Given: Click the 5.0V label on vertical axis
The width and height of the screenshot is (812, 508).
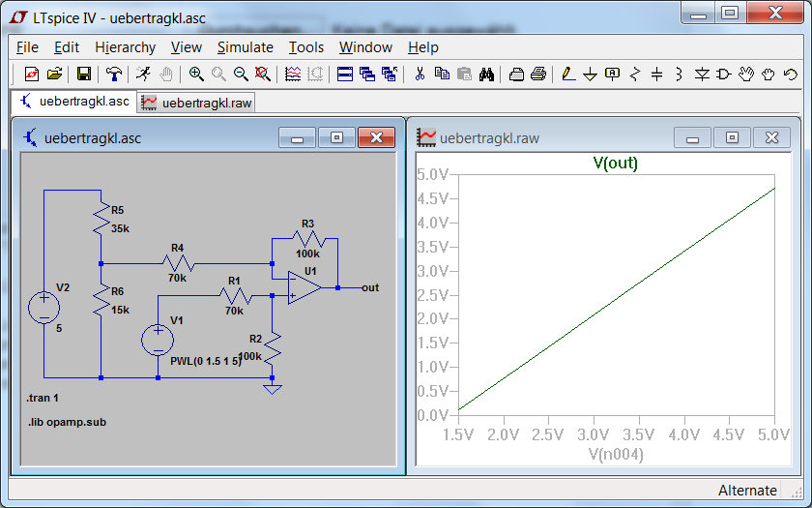Looking at the screenshot, I should (x=433, y=175).
